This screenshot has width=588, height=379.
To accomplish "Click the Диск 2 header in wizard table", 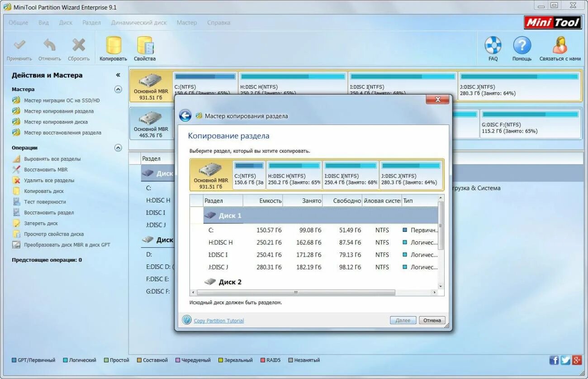I will pos(321,282).
